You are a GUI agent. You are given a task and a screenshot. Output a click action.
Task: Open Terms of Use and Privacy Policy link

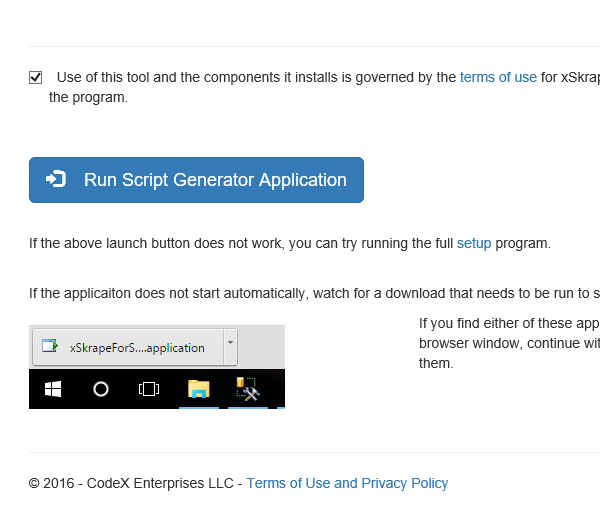point(347,483)
